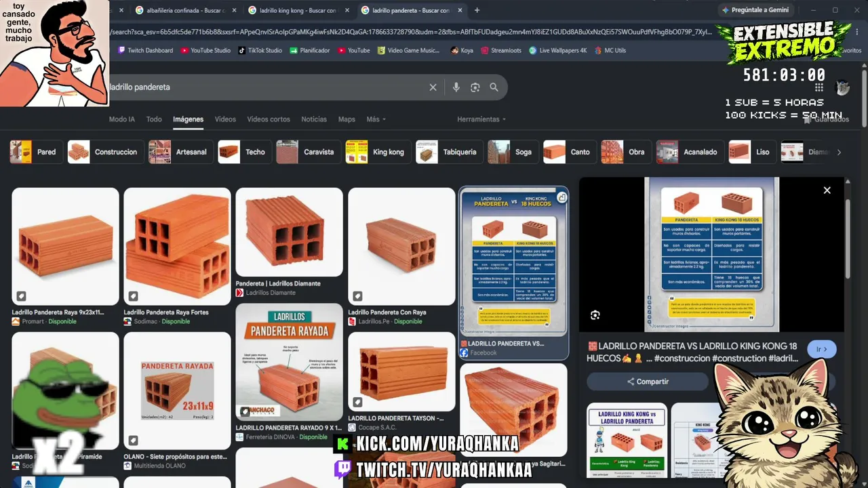
Task: Filter images by the 'Construccion' chip
Action: (x=105, y=152)
